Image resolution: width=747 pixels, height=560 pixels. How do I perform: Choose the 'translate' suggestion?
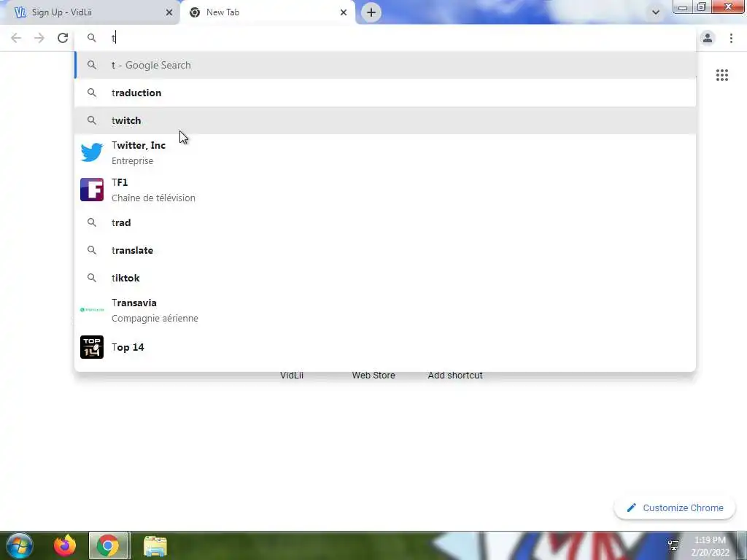coord(385,250)
